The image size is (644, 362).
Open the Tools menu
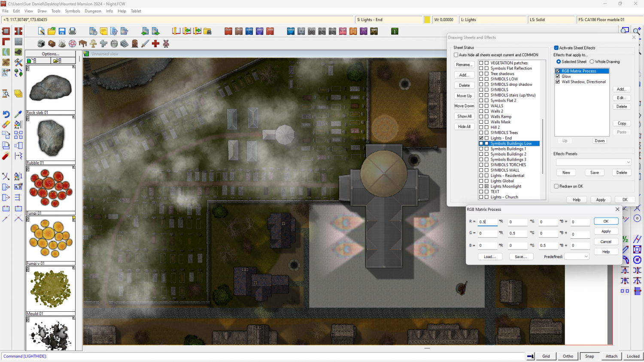click(x=56, y=11)
